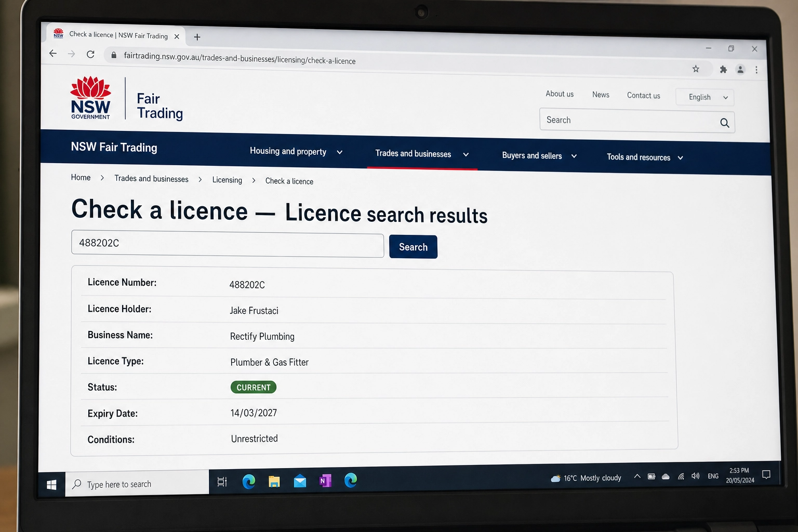Click the browser forward arrow
Screen dimensions: 798x532
tap(71, 54)
